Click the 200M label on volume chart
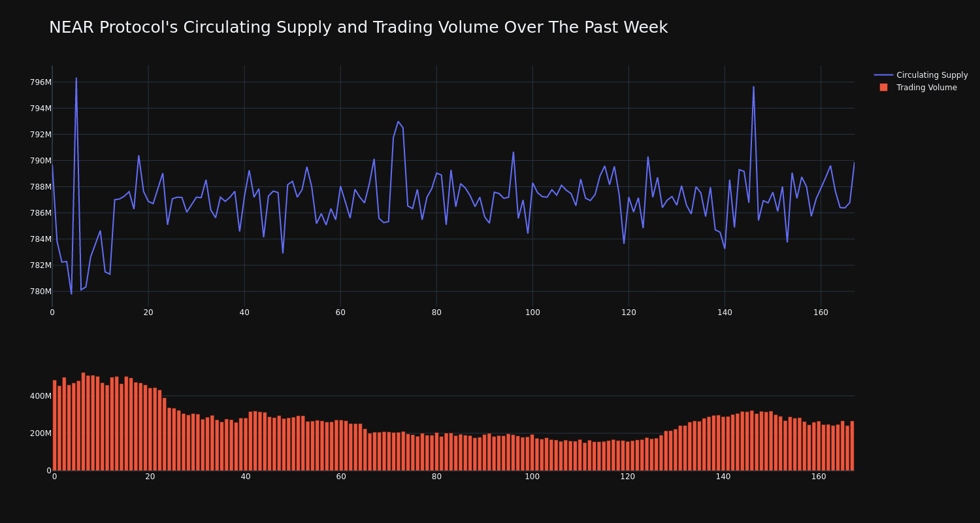The image size is (980, 523). 41,433
